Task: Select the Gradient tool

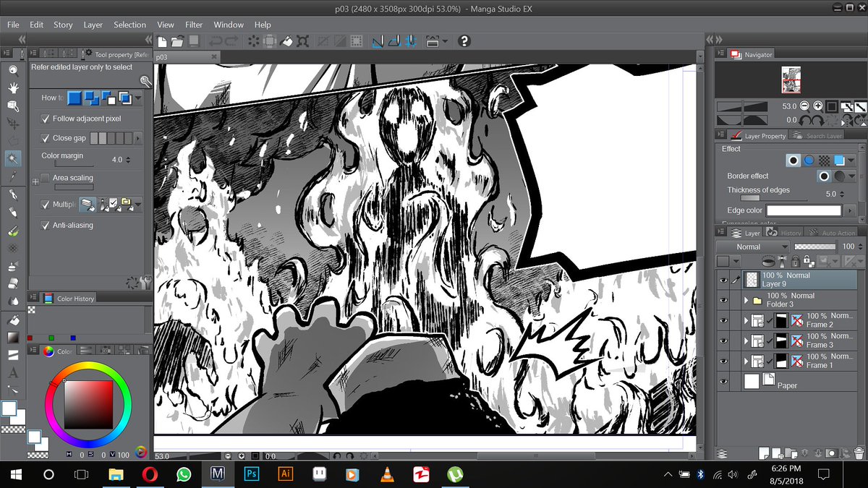Action: point(13,337)
